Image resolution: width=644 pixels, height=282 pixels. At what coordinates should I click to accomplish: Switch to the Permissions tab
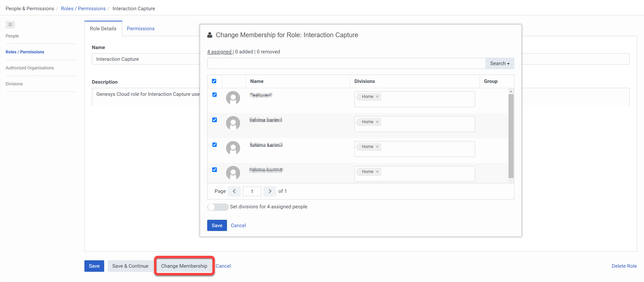(x=140, y=28)
